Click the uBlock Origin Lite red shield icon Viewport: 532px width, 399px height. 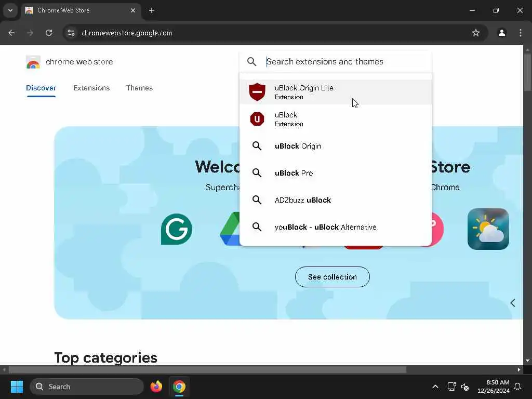257,92
